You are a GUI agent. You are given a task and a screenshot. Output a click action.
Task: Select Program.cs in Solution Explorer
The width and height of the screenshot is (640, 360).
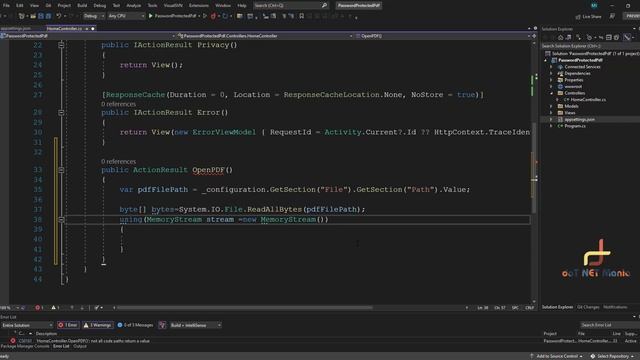575,126
